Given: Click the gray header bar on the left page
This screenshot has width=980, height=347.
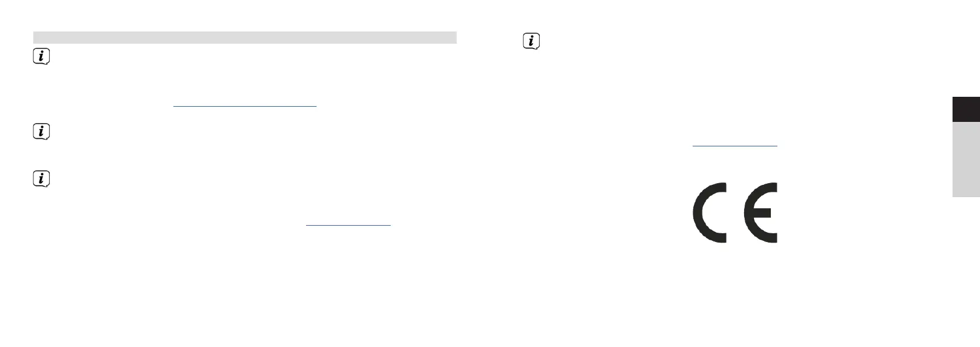Looking at the screenshot, I should pos(245,37).
